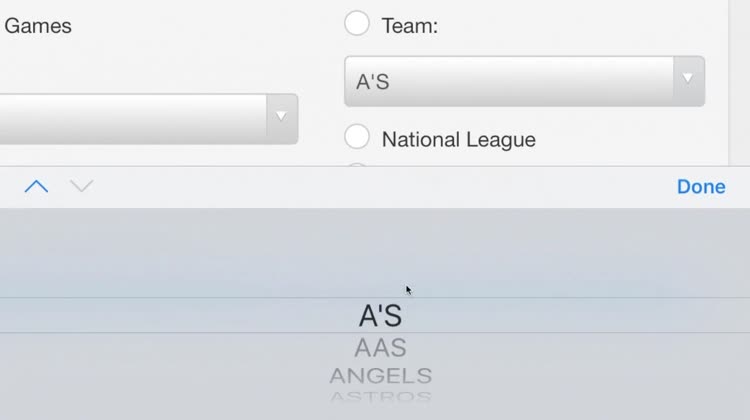Click the arrow on the left dropdown
The width and height of the screenshot is (750, 420).
(281, 117)
